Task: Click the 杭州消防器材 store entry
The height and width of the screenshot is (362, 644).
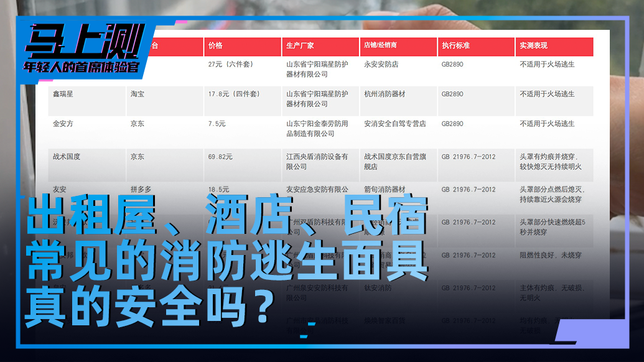Action: pyautogui.click(x=385, y=93)
